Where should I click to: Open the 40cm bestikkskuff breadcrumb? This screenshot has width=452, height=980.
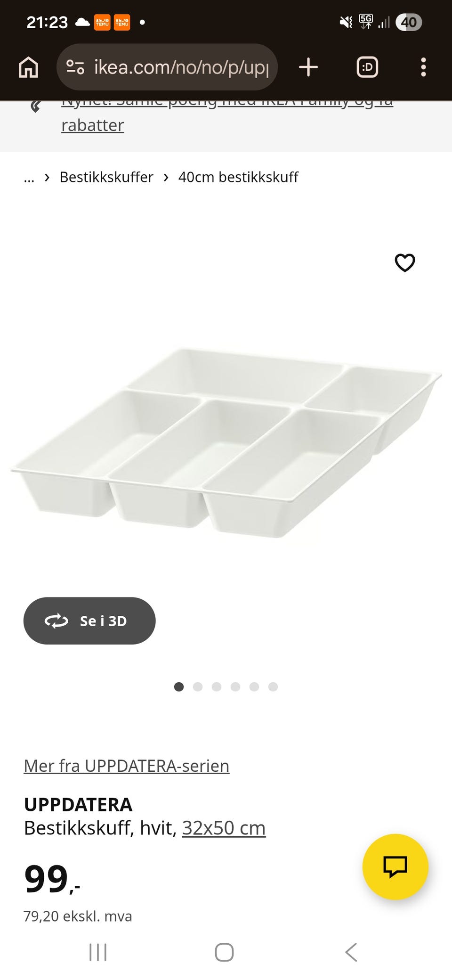point(238,177)
